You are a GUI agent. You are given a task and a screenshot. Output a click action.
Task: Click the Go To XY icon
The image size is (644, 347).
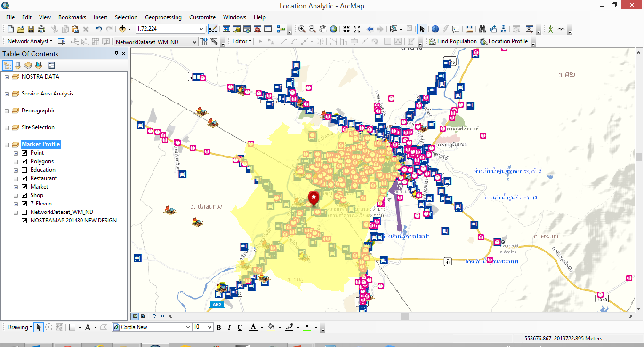click(x=503, y=29)
